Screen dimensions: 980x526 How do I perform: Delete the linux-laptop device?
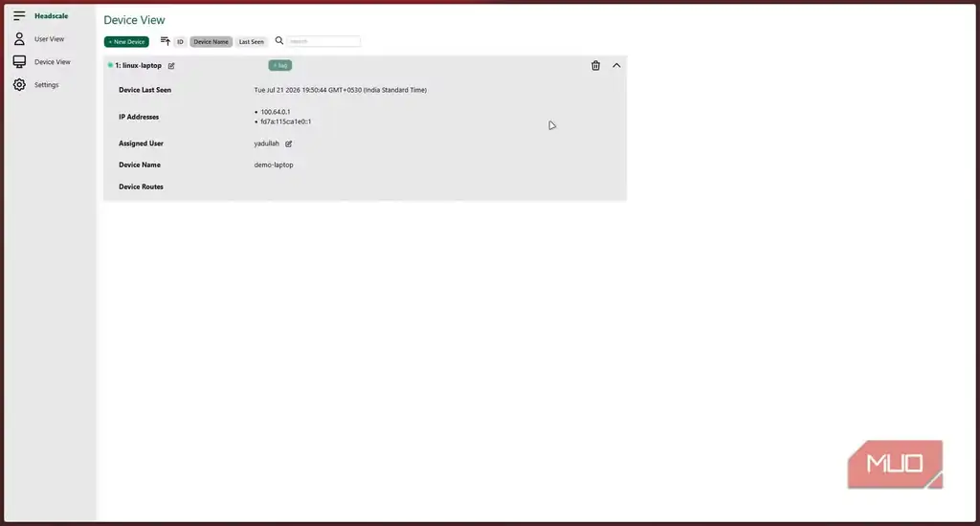[595, 66]
